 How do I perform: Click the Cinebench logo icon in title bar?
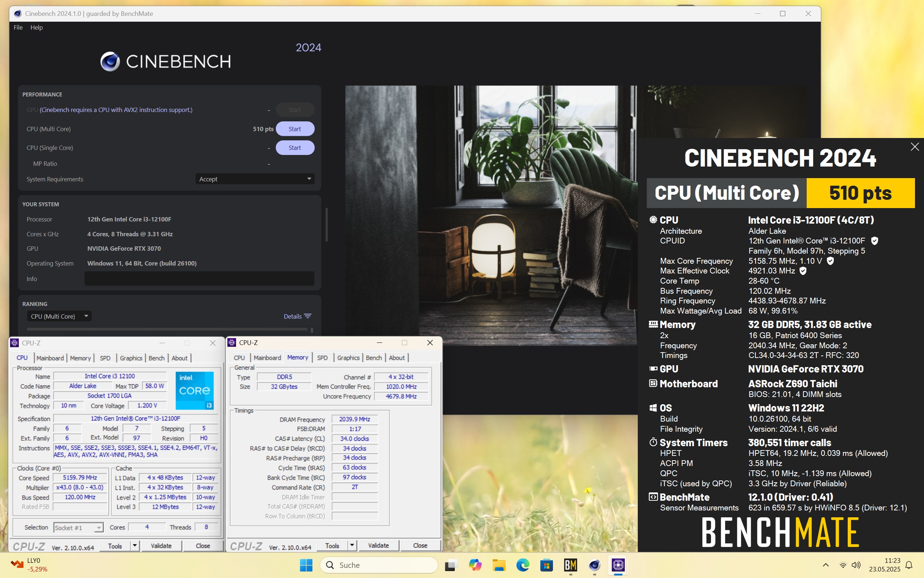pos(18,14)
